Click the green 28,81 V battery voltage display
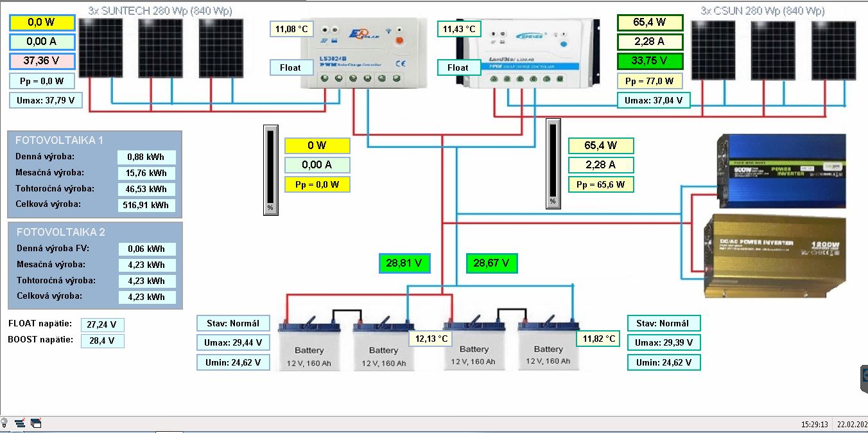Screen dimensions: 868x433 point(404,263)
